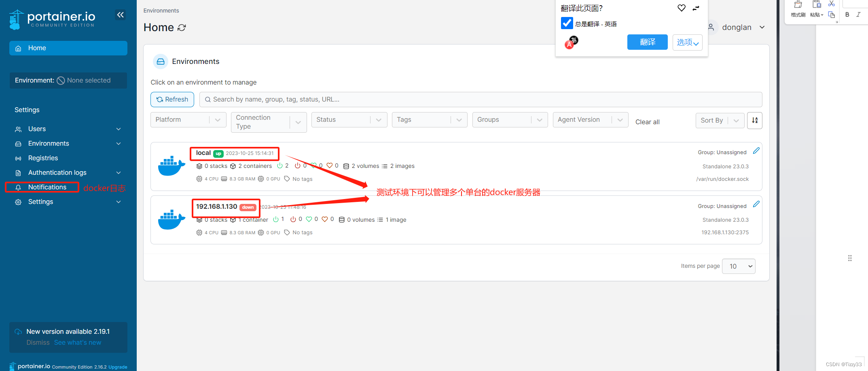Open the donglan user menu chevron
Viewport: 868px width, 371px height.
coord(762,28)
